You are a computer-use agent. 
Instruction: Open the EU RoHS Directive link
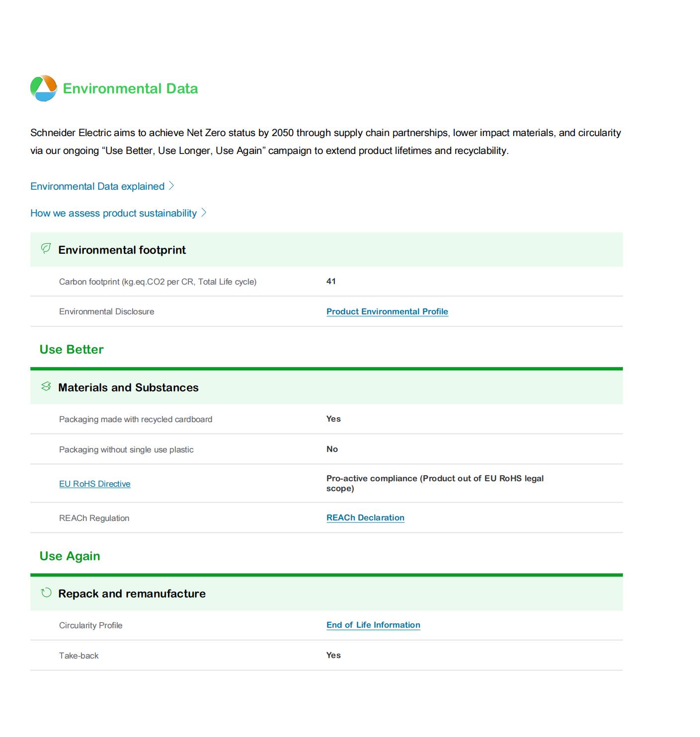tap(94, 484)
